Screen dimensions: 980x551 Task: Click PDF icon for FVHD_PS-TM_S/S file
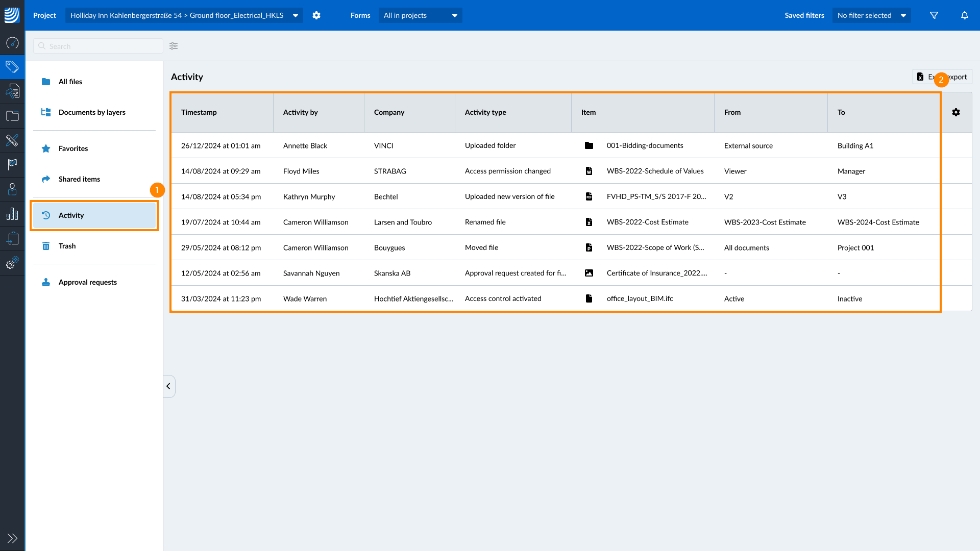click(x=589, y=196)
